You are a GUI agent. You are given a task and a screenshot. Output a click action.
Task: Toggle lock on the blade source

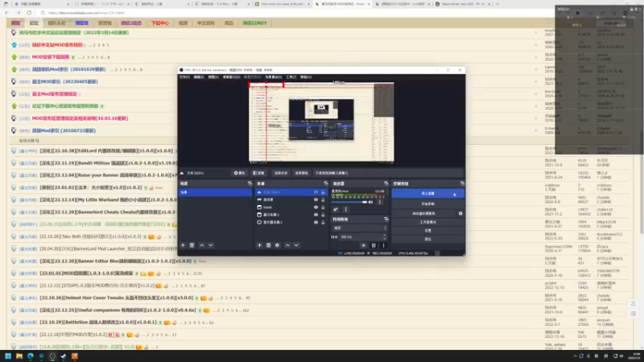[x=323, y=208]
